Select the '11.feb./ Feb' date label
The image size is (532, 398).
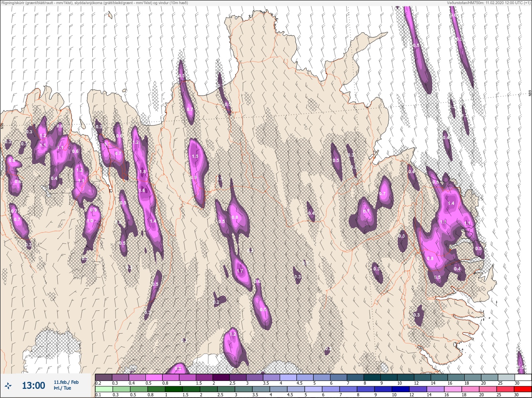click(66, 382)
